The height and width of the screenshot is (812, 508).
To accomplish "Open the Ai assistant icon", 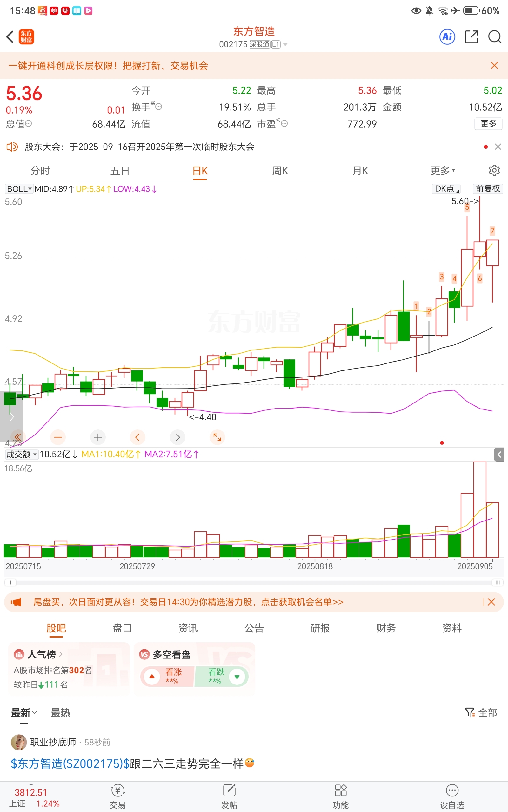I will 447,36.
